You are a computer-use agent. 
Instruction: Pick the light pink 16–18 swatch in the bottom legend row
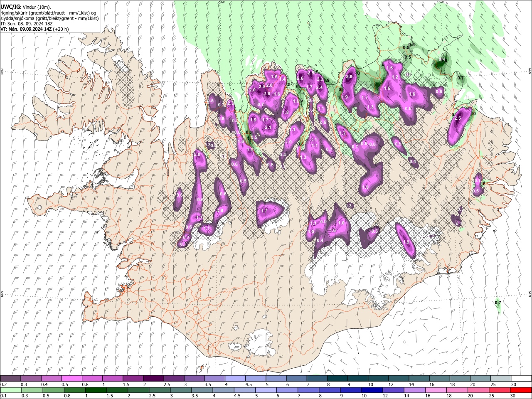click(x=435, y=390)
